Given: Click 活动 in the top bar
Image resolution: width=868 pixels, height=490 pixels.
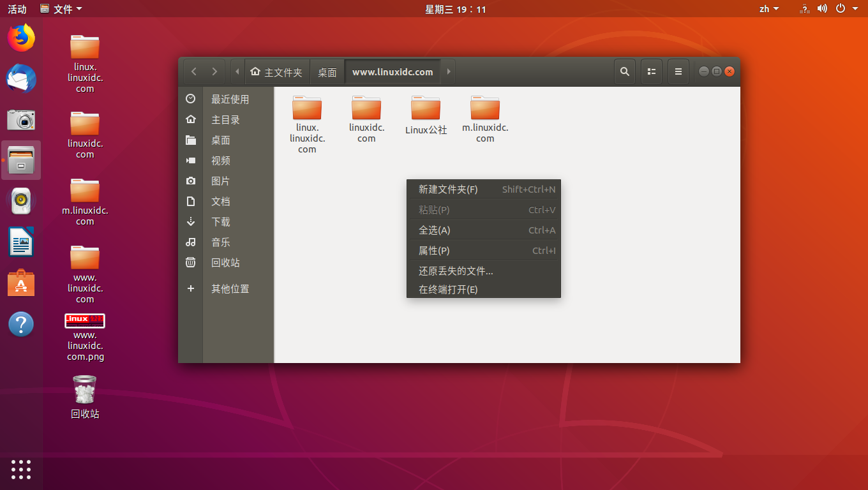Looking at the screenshot, I should coord(17,9).
